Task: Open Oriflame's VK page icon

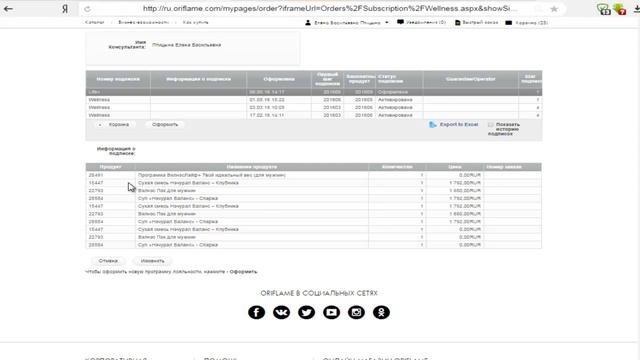Action: coord(281,312)
